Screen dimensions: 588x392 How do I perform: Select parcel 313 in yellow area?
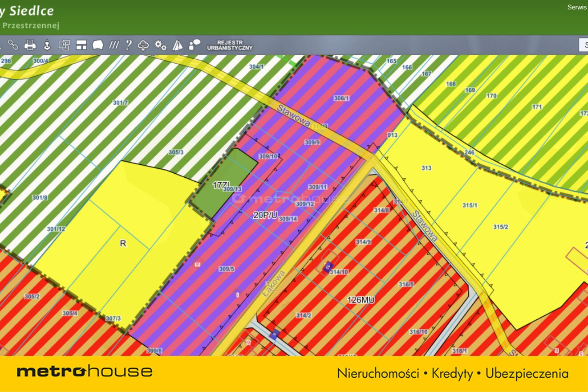coord(426,168)
